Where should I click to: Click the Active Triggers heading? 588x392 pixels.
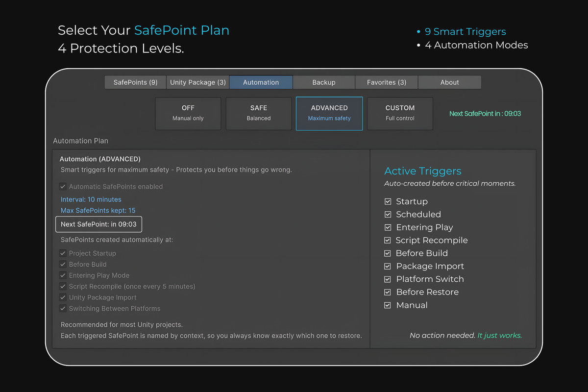click(423, 171)
